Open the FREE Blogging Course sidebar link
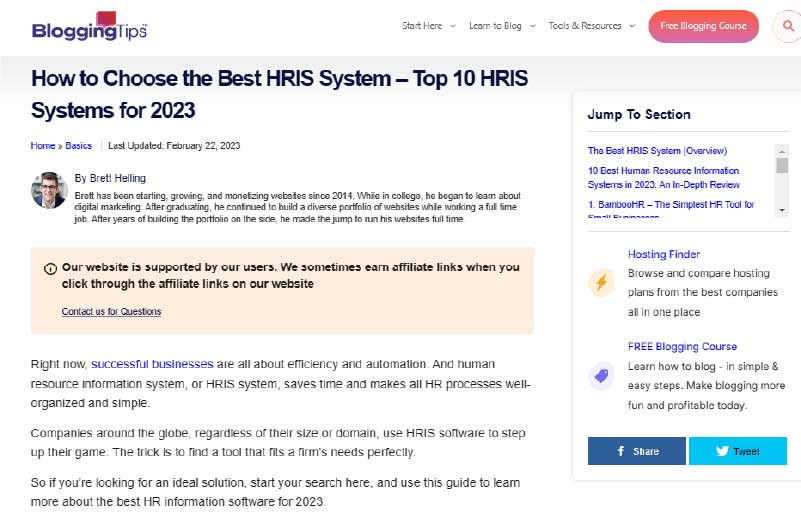 click(x=682, y=347)
